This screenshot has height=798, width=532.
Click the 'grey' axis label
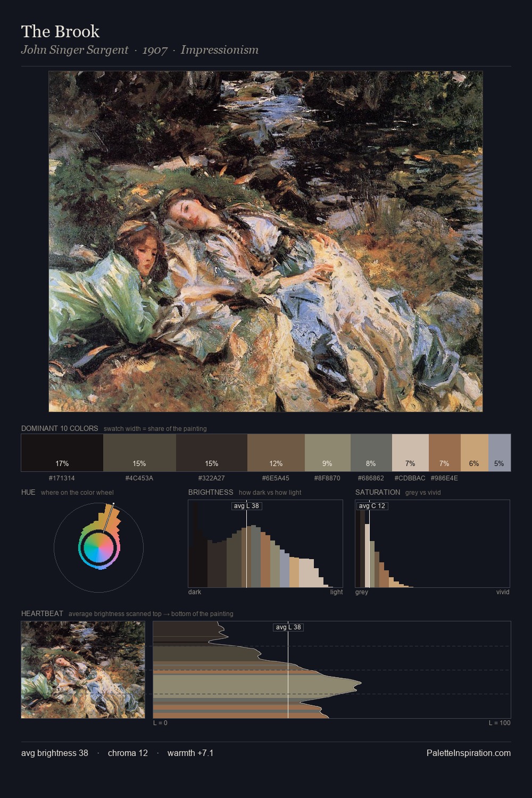click(362, 592)
